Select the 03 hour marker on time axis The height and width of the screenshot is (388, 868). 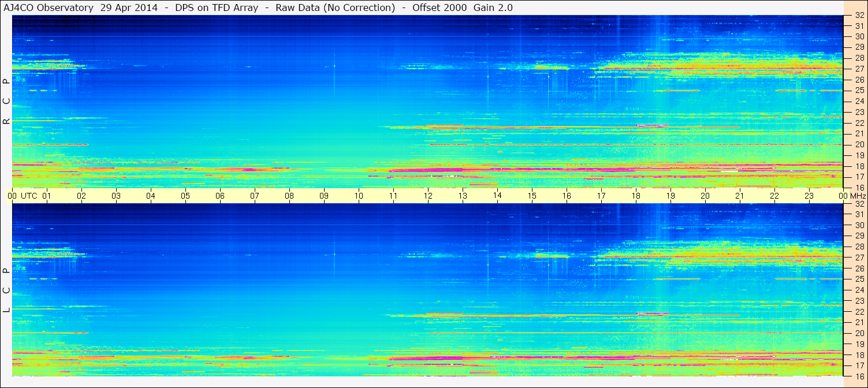[x=116, y=196]
